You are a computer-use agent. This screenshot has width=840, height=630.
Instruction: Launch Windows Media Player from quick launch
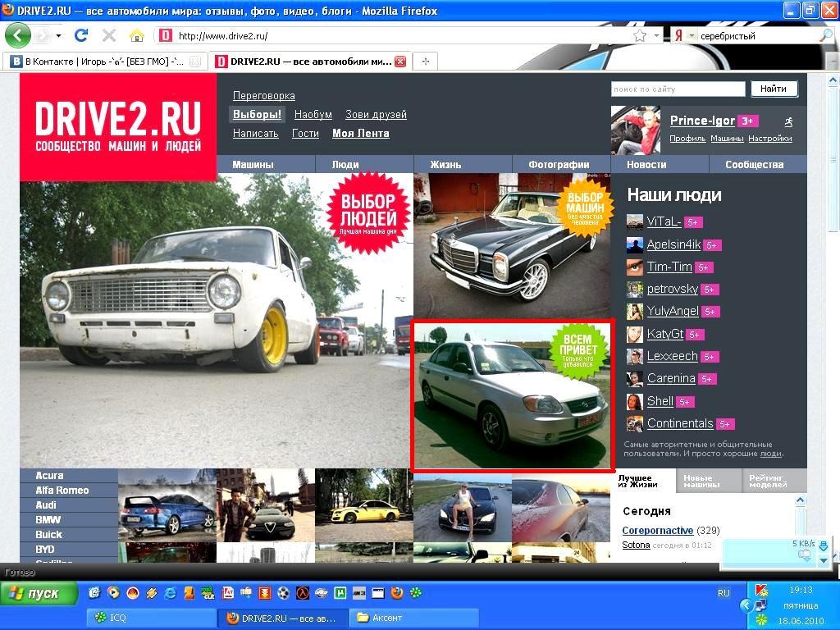113,592
